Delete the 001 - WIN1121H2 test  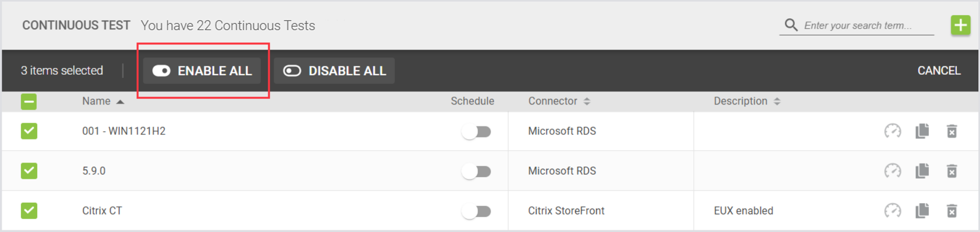tap(952, 131)
